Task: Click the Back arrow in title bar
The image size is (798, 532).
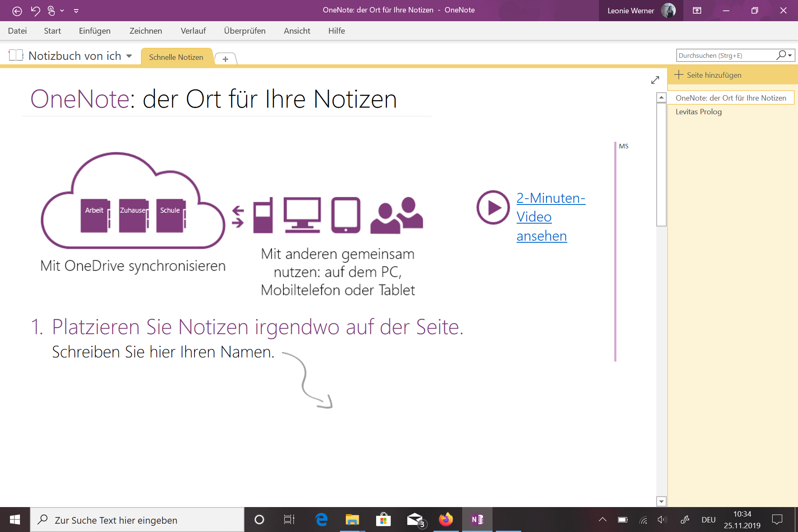Action: click(x=17, y=11)
